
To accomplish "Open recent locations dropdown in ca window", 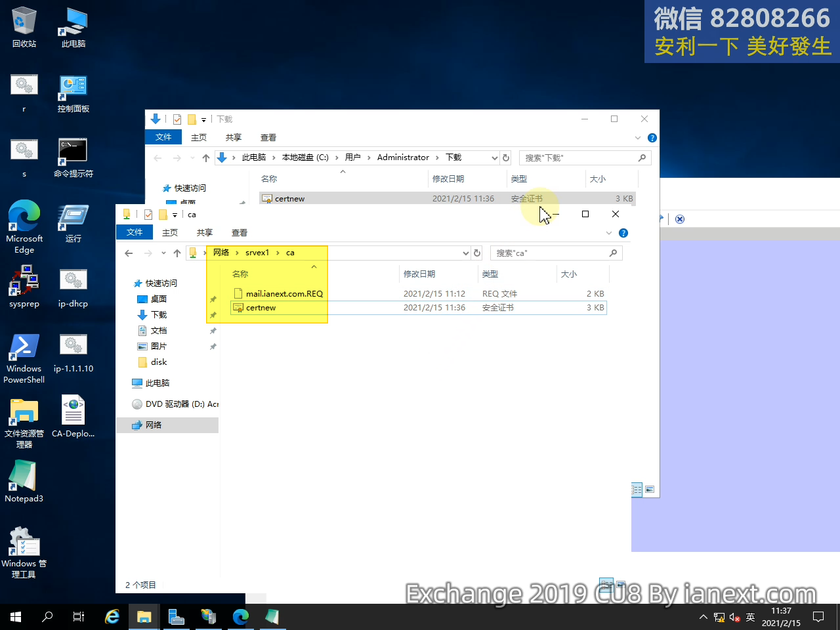I will pyautogui.click(x=163, y=253).
